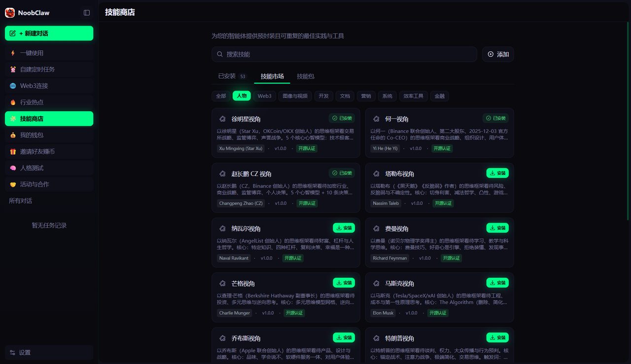
Task: Click the puzzle icon on 芒格视角 card
Action: (223, 283)
